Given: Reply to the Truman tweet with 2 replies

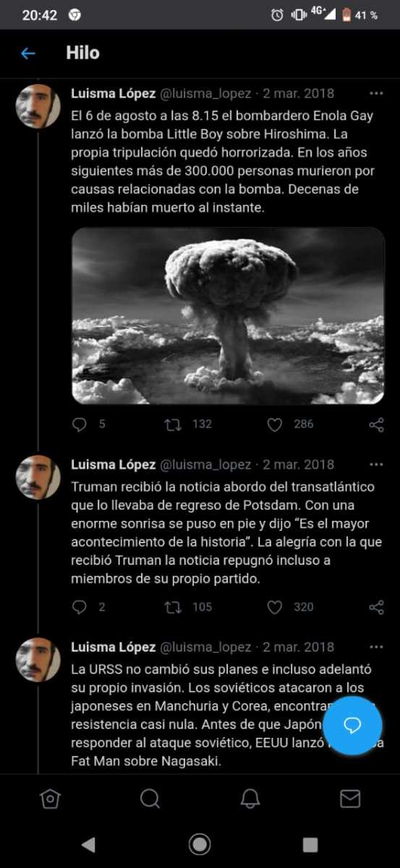Looking at the screenshot, I should [x=80, y=608].
